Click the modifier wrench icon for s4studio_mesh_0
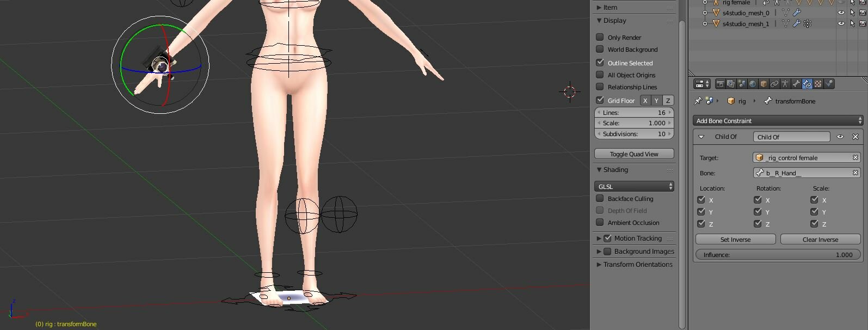Image resolution: width=868 pixels, height=330 pixels. (x=797, y=13)
